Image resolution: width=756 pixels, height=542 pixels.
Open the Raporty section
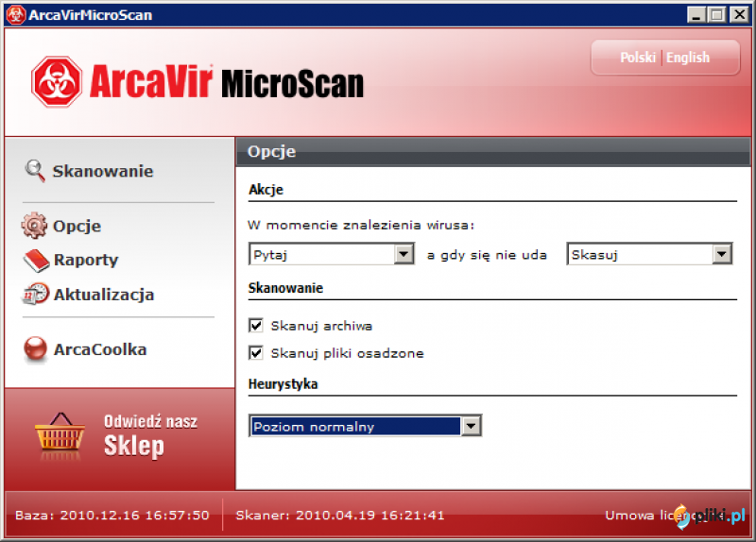[x=86, y=261]
